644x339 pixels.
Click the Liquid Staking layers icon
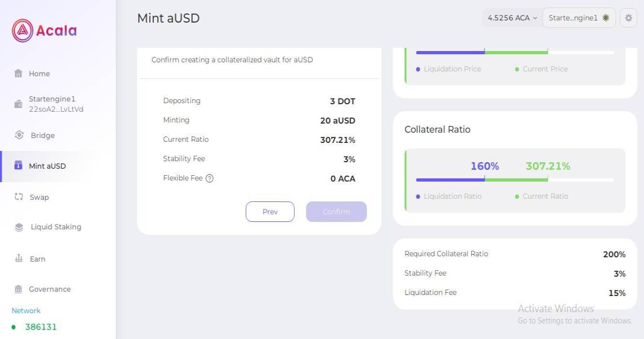point(19,227)
